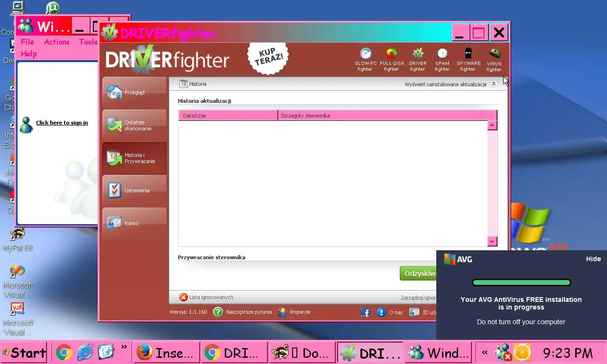Click the orange tray icon
Viewport: 607px width, 364px height.
pyautogui.click(x=522, y=353)
